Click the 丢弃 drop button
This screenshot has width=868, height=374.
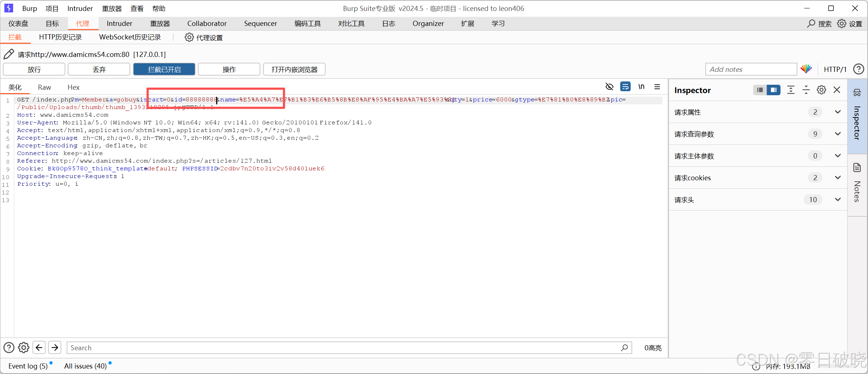(99, 69)
